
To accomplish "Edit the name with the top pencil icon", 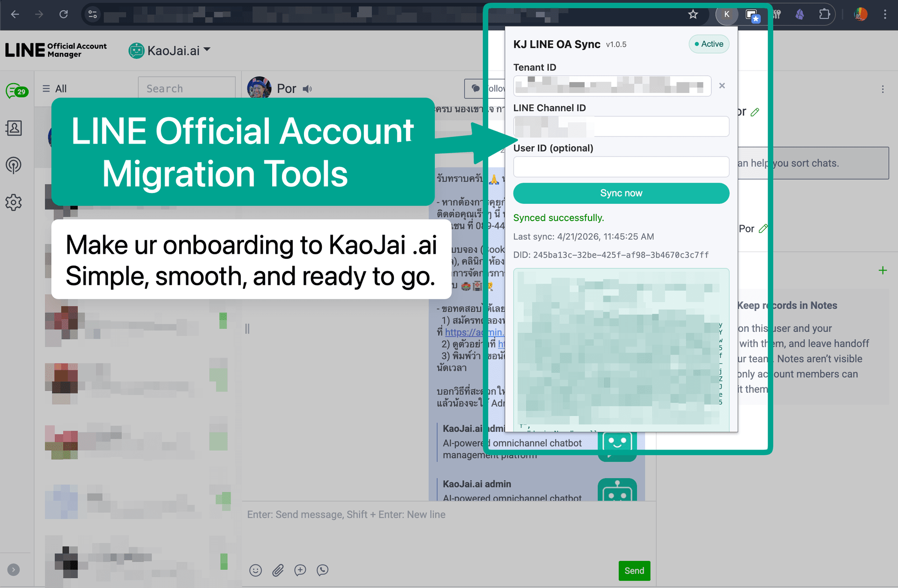I will pyautogui.click(x=755, y=112).
